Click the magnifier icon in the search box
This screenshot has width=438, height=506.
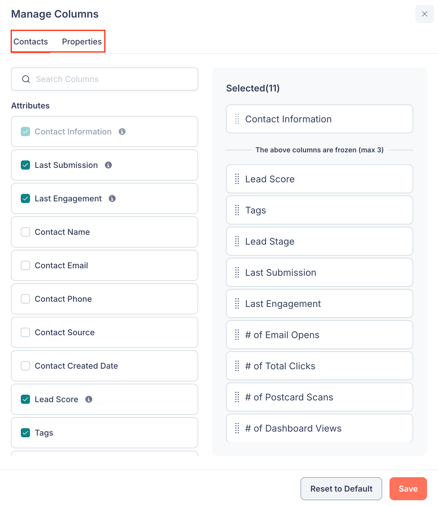coord(26,79)
